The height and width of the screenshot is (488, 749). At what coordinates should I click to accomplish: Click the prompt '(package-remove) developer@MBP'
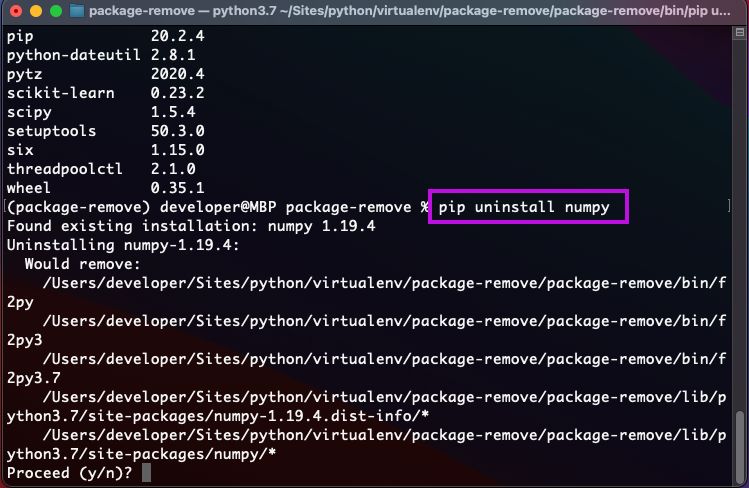[141, 207]
